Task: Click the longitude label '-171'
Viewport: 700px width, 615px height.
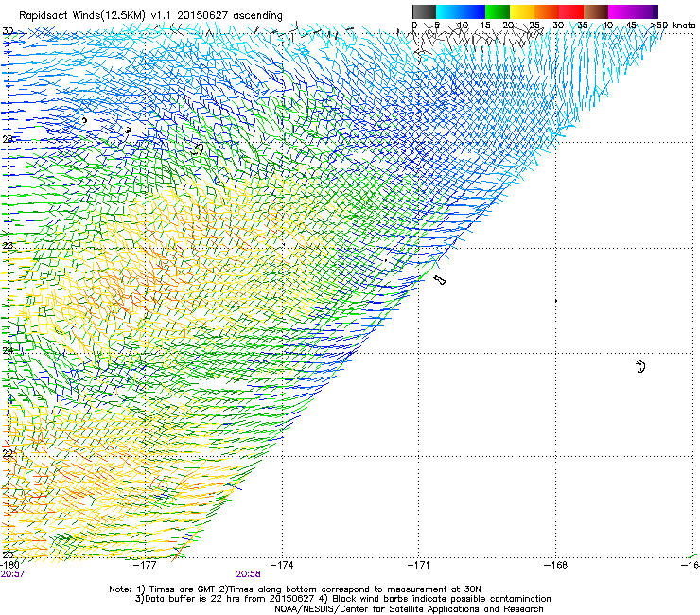Action: [x=419, y=565]
